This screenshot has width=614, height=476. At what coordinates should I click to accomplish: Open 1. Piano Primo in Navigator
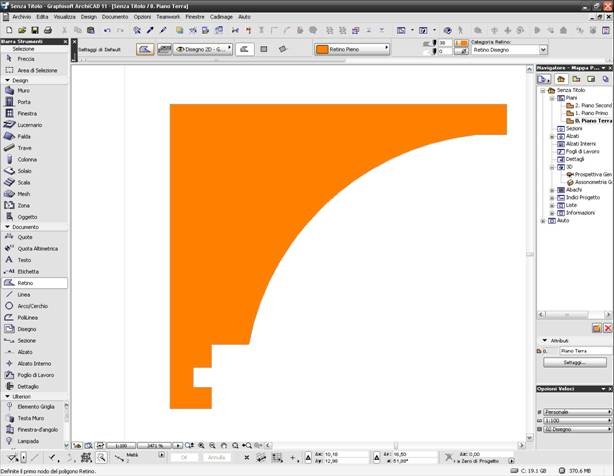click(592, 112)
